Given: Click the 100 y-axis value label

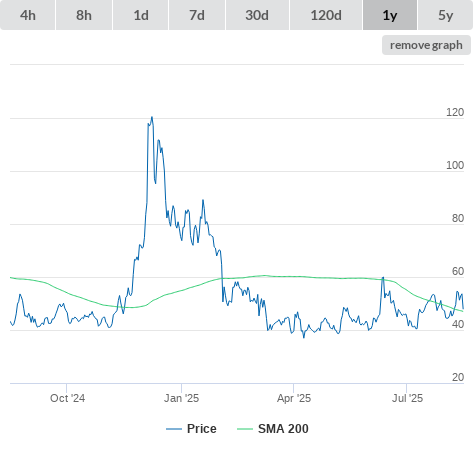Looking at the screenshot, I should [x=455, y=165].
